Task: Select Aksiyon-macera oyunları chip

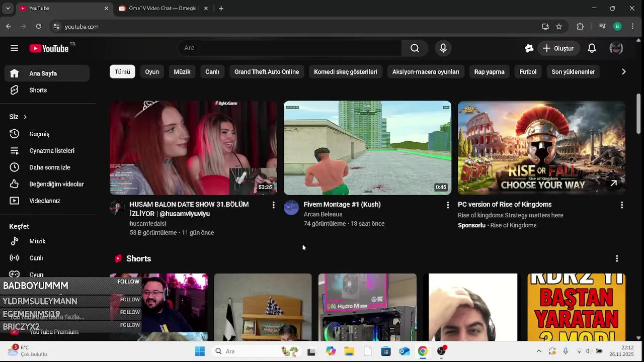Action: (426, 72)
